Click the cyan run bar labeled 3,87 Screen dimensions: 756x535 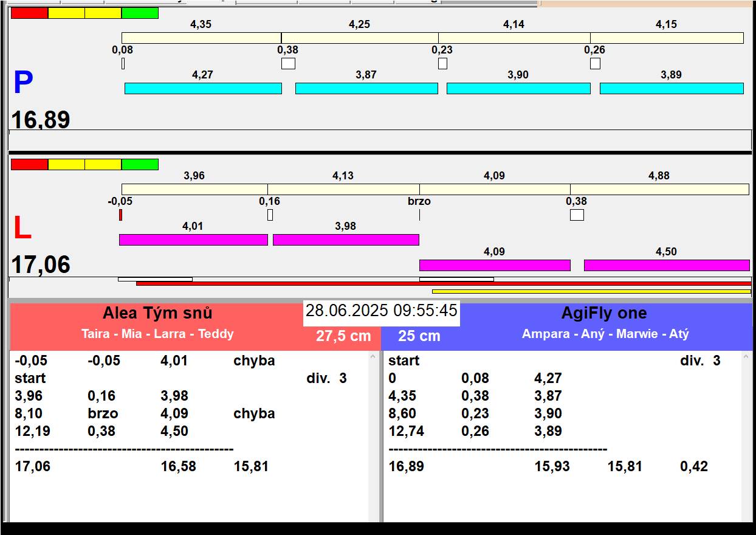point(366,88)
